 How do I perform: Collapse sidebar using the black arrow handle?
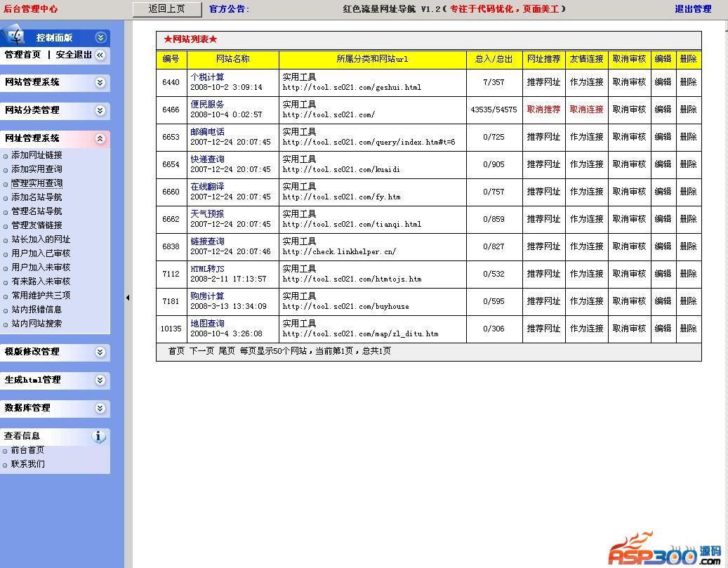pyautogui.click(x=128, y=298)
